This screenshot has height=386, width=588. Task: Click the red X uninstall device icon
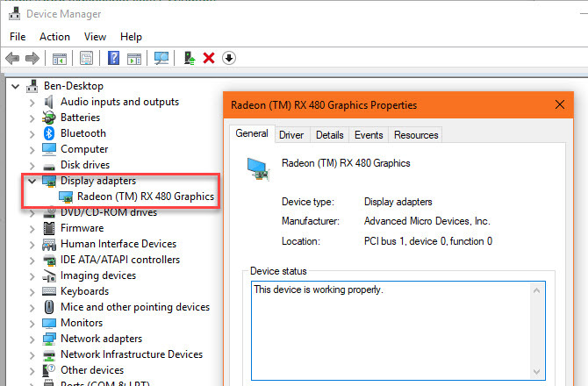(x=209, y=58)
